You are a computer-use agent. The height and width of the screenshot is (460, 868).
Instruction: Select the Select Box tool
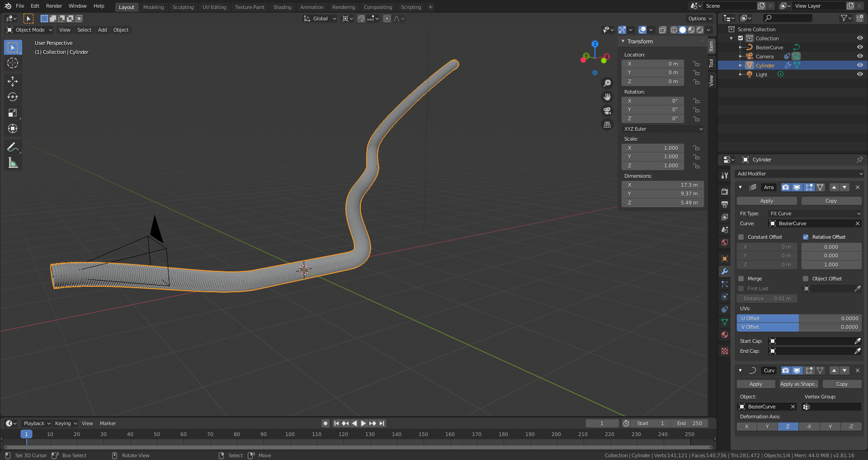[x=13, y=47]
